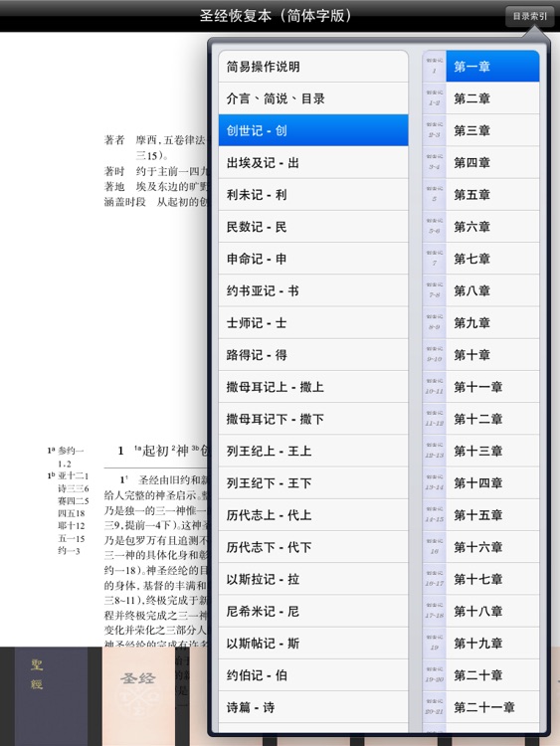The width and height of the screenshot is (560, 746).
Task: Choose 士师记 - 士 from the book list
Action: (x=313, y=322)
